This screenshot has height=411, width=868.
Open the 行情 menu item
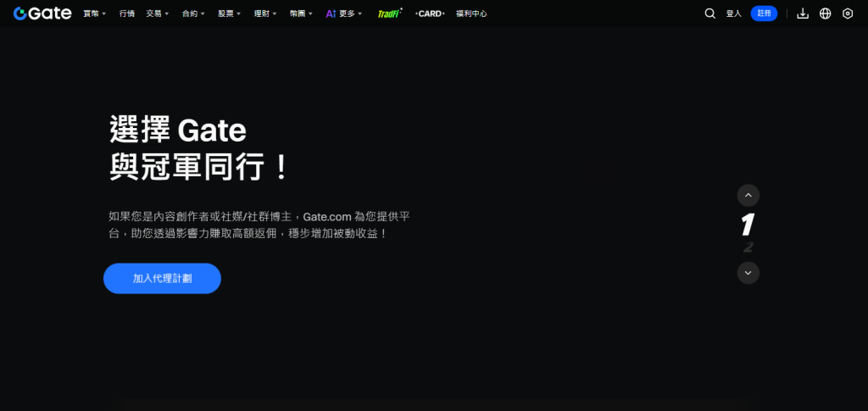click(x=127, y=14)
